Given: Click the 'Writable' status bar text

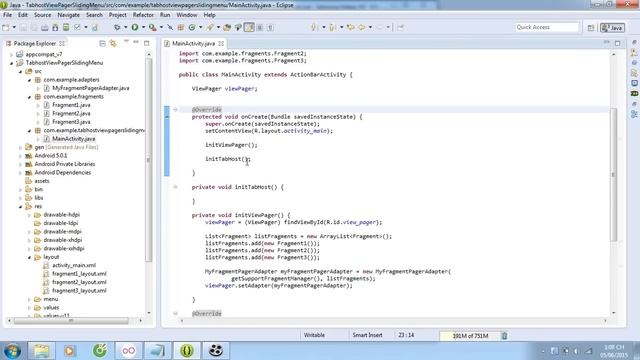Looking at the screenshot, I should (314, 335).
